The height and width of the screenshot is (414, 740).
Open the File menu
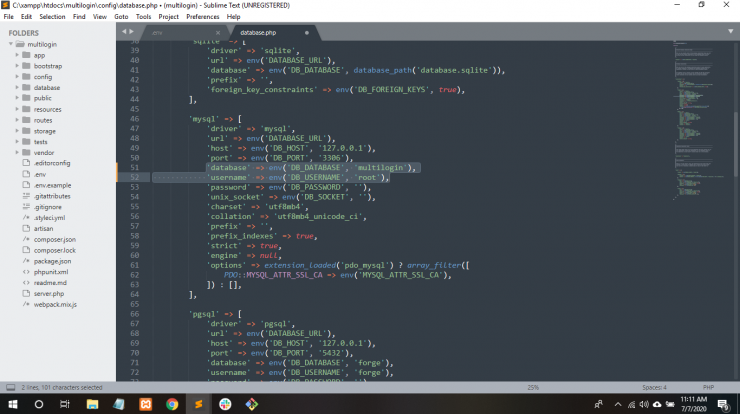8,17
